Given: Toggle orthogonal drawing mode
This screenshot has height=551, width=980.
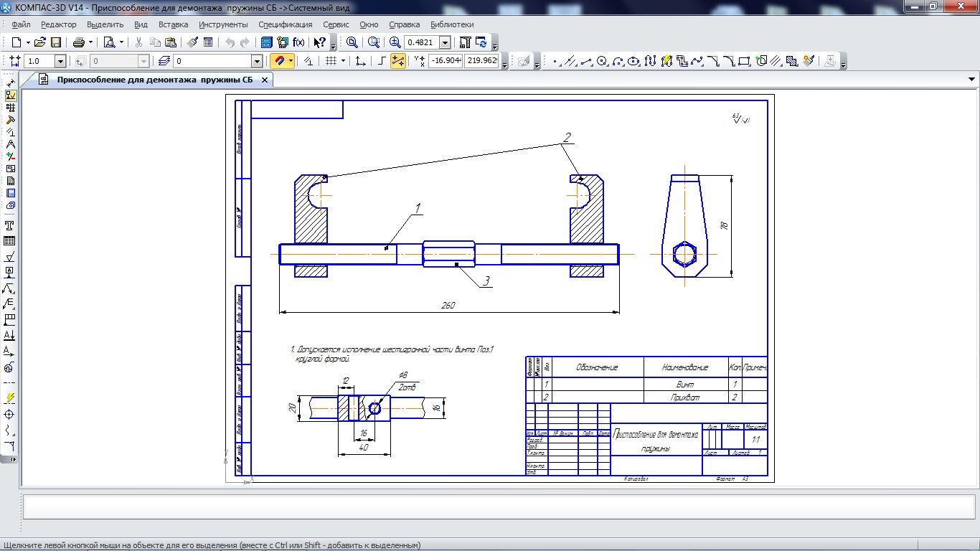Looking at the screenshot, I should click(x=382, y=62).
